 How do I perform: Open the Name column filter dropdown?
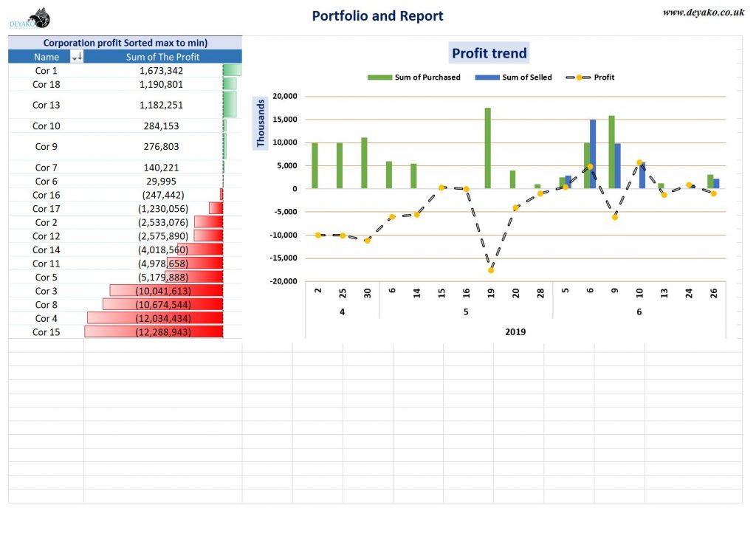tap(76, 56)
